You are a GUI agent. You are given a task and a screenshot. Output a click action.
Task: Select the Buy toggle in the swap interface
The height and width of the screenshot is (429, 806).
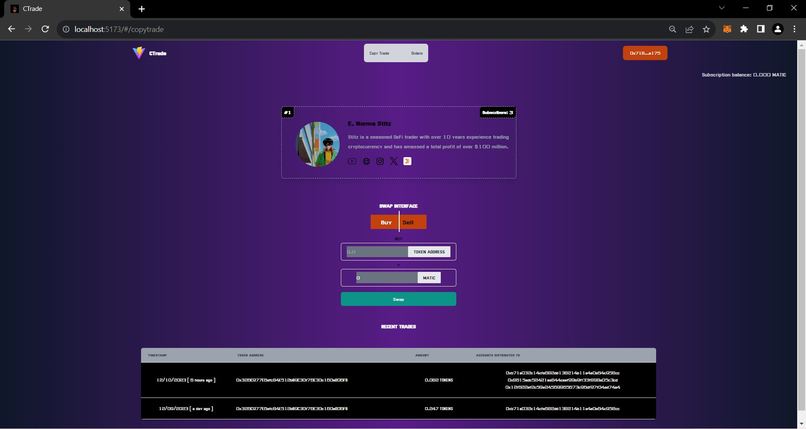(385, 222)
